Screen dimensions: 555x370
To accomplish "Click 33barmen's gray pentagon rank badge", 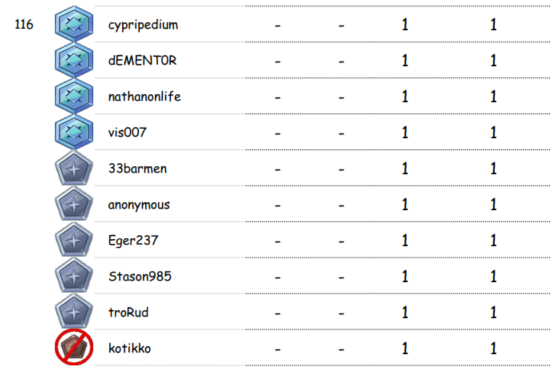I will [74, 168].
